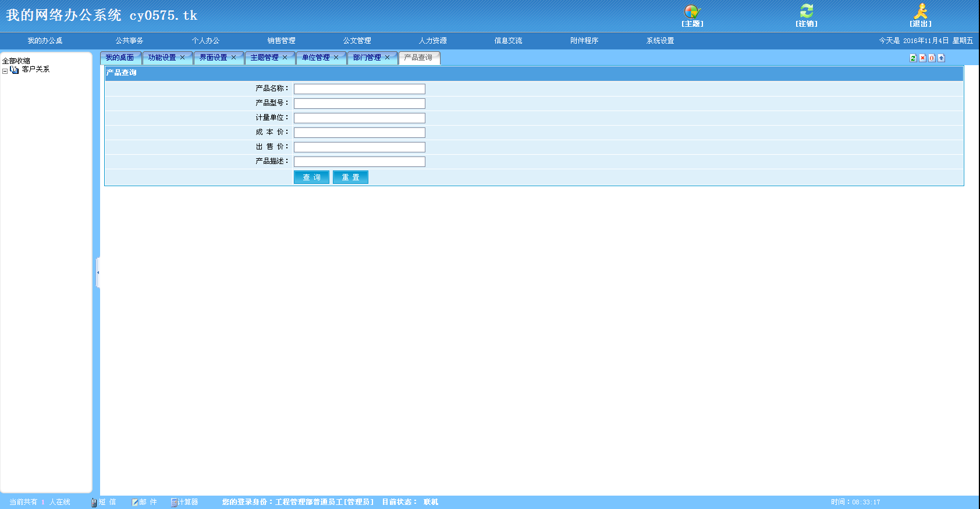
Task: Open the 销售管理 menu
Action: (x=281, y=41)
